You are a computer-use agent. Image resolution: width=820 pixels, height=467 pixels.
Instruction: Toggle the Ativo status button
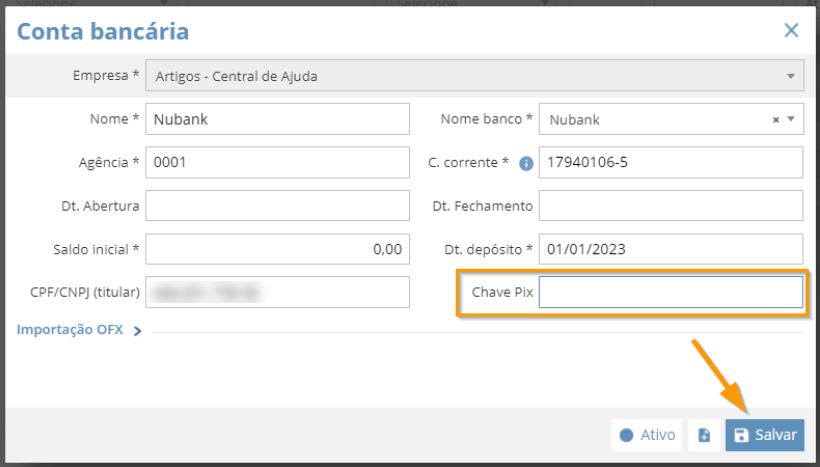646,435
